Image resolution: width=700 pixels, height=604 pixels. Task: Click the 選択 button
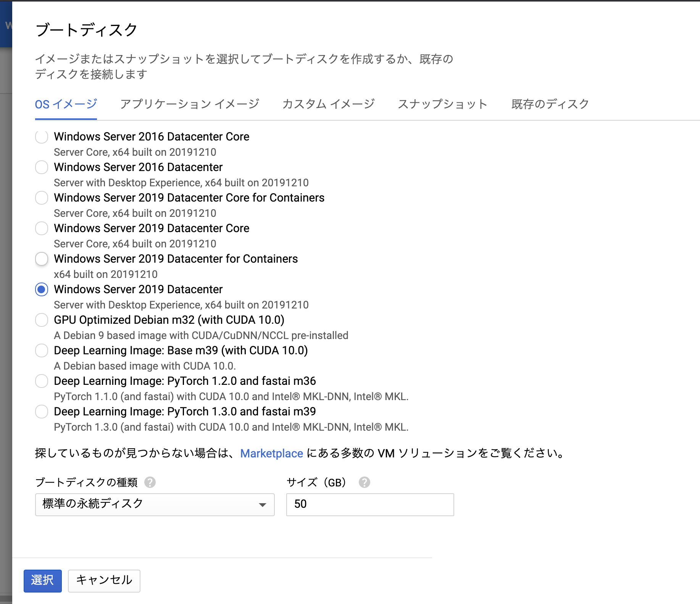43,581
